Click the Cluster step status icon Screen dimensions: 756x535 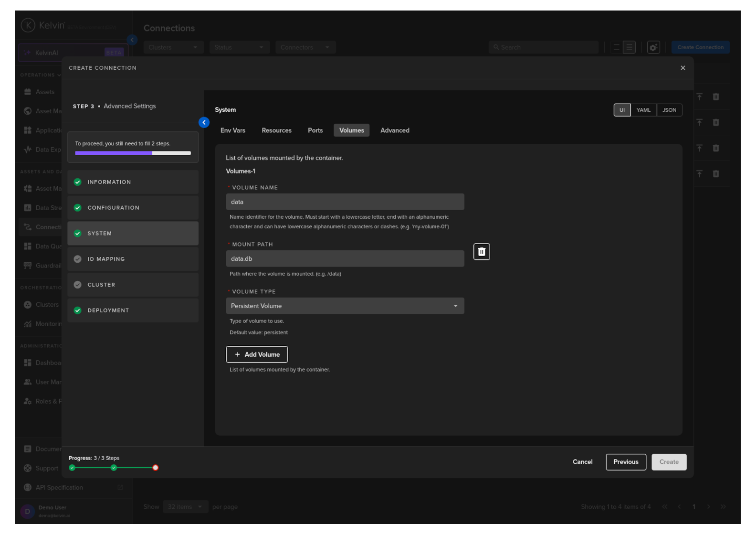click(78, 285)
